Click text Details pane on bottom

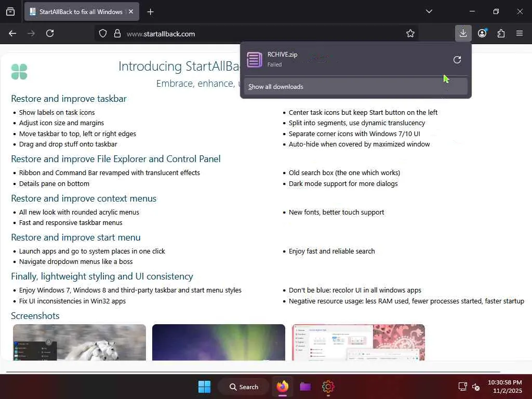(54, 183)
